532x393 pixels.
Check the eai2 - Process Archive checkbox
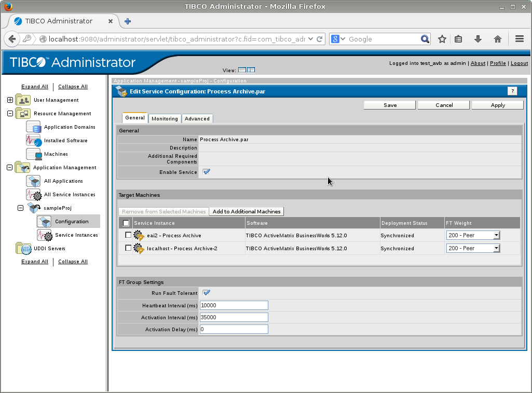click(x=128, y=235)
